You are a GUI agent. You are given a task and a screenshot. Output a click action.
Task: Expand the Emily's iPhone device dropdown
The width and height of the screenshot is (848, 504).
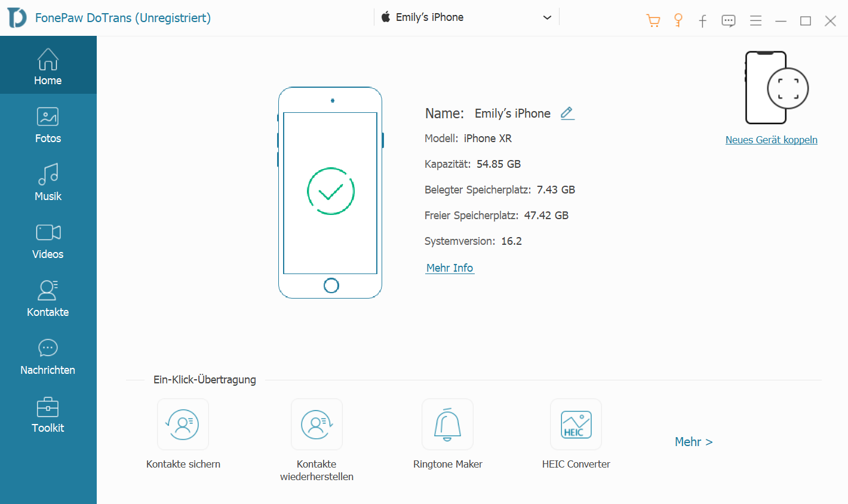pos(466,17)
